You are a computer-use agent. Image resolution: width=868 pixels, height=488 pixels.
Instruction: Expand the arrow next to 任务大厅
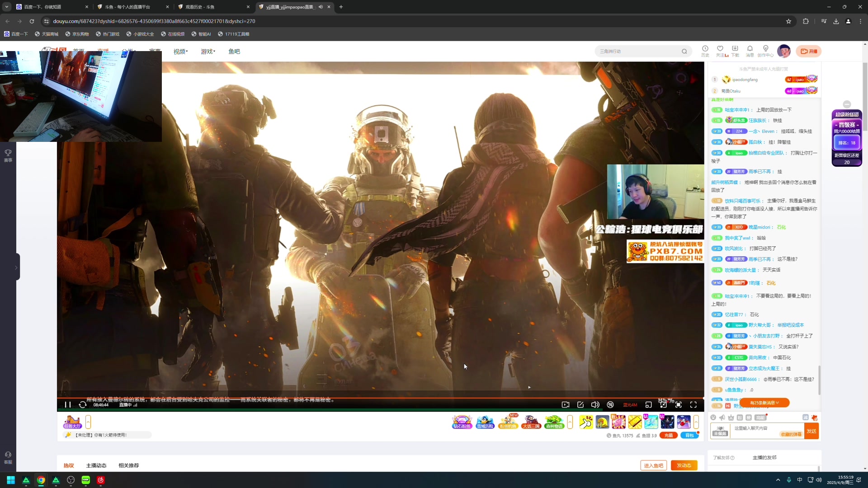[88, 422]
